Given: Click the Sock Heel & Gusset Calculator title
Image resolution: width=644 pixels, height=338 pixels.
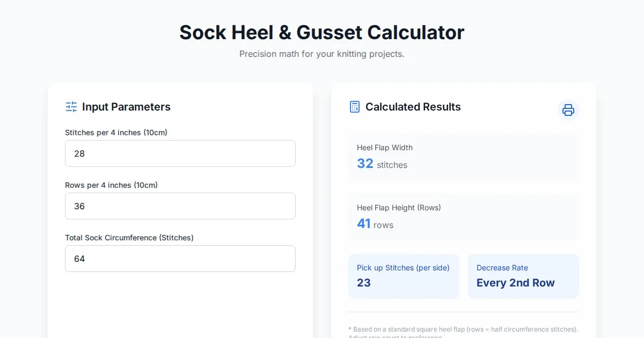Looking at the screenshot, I should (x=321, y=32).
